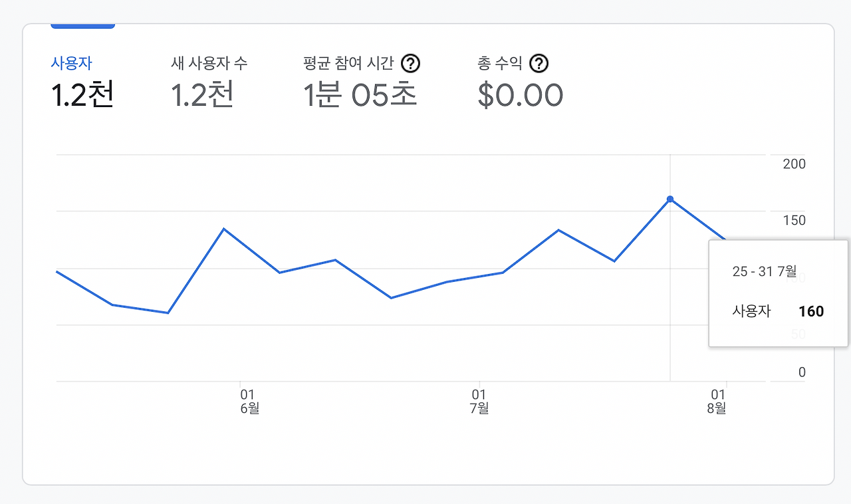This screenshot has width=851, height=504.
Task: Click the 200 y-axis label
Action: click(794, 164)
